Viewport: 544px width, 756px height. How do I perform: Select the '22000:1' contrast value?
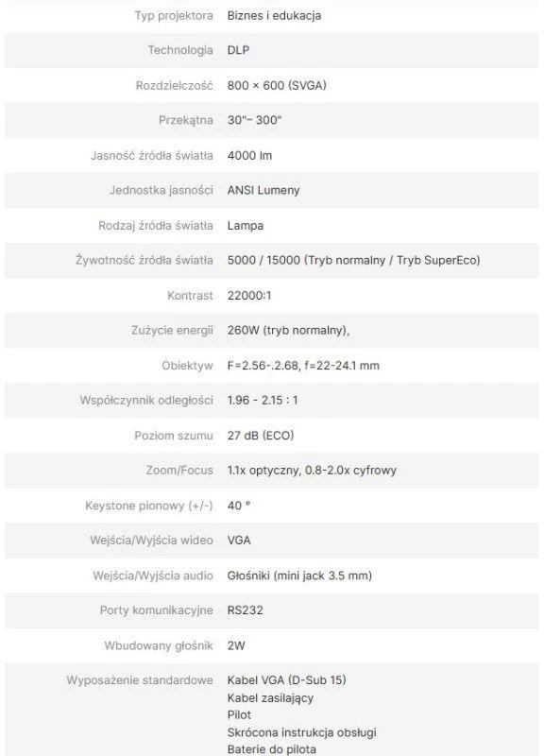(249, 295)
